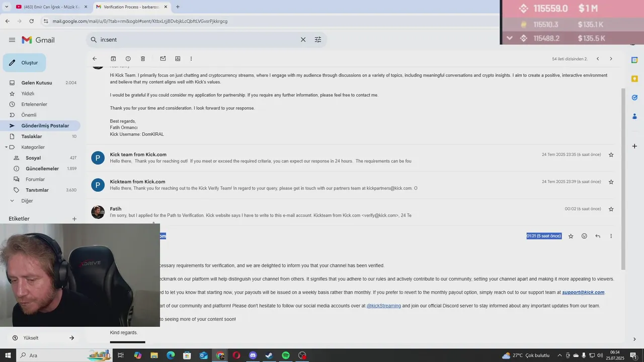Collapse the crypto price overlay chevron
Viewport: 644px width, 362px height.
coord(510,38)
